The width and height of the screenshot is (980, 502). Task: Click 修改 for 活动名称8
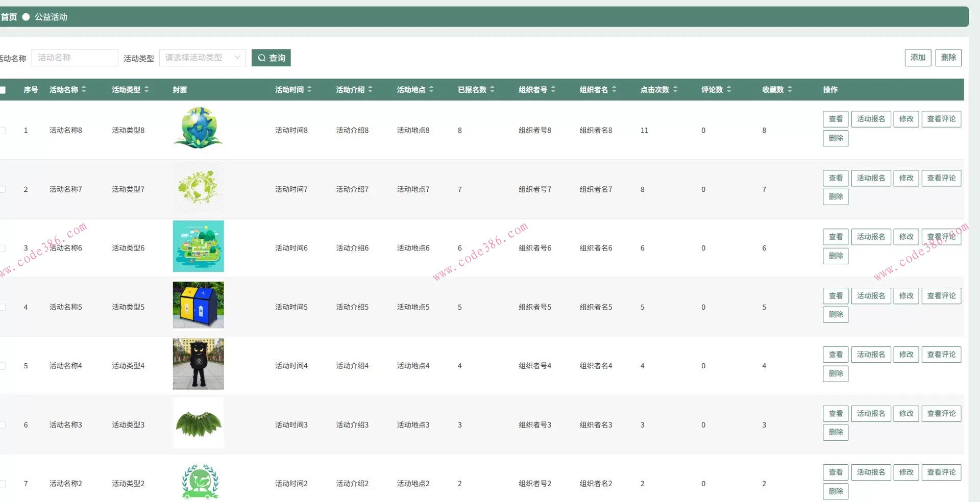coord(906,119)
